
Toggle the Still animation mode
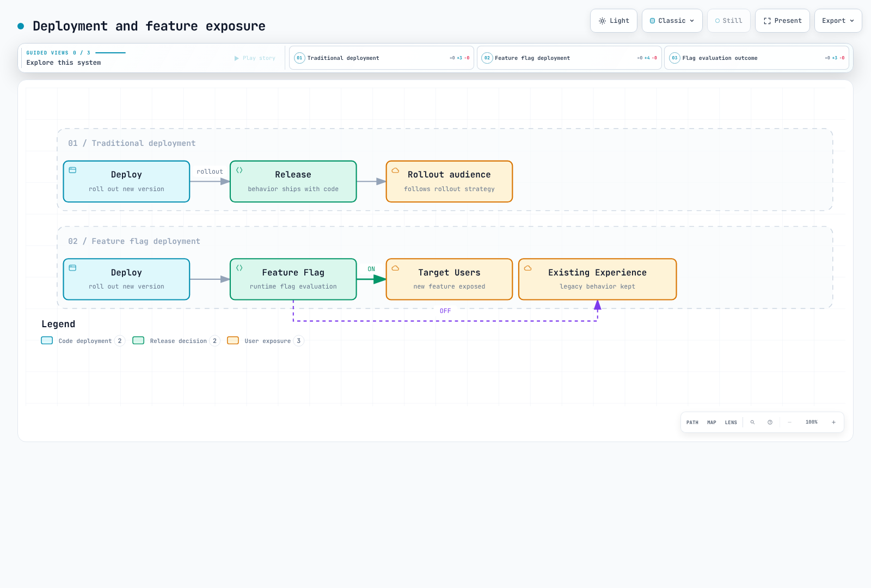[x=729, y=21]
